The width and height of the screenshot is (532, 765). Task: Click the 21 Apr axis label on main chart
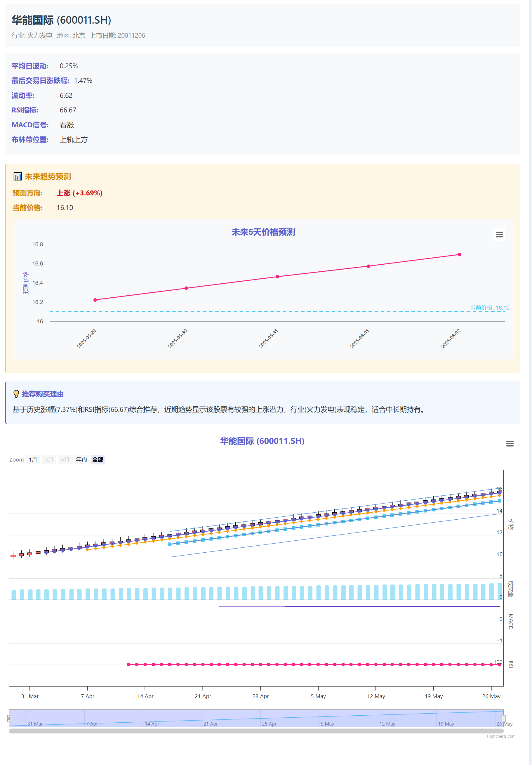tap(203, 696)
